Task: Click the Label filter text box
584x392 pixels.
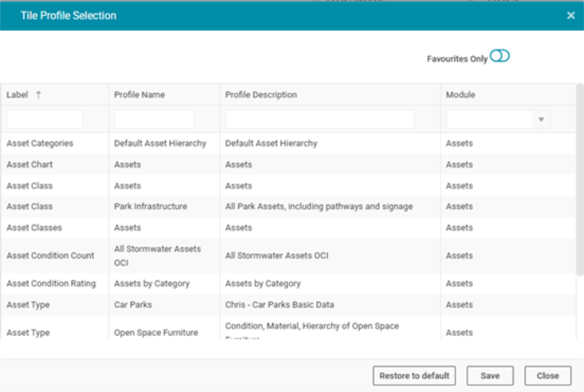Action: click(45, 119)
